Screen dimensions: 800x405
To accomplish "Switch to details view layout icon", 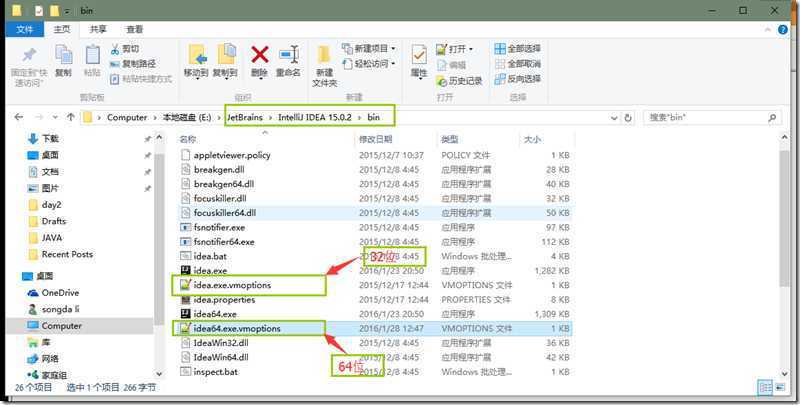I will click(x=765, y=388).
